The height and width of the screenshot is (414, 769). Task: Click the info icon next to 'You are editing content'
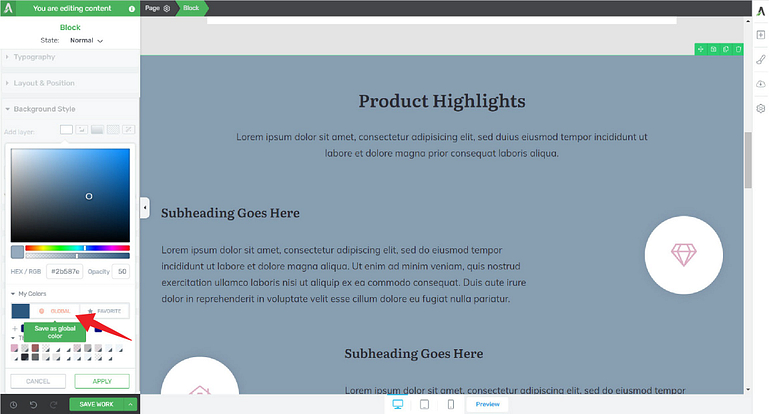(x=132, y=8)
